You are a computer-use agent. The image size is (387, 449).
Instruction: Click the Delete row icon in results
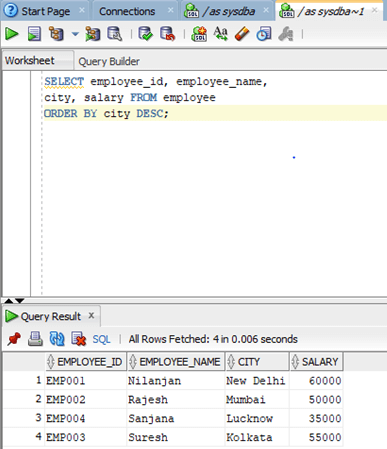coord(78,339)
